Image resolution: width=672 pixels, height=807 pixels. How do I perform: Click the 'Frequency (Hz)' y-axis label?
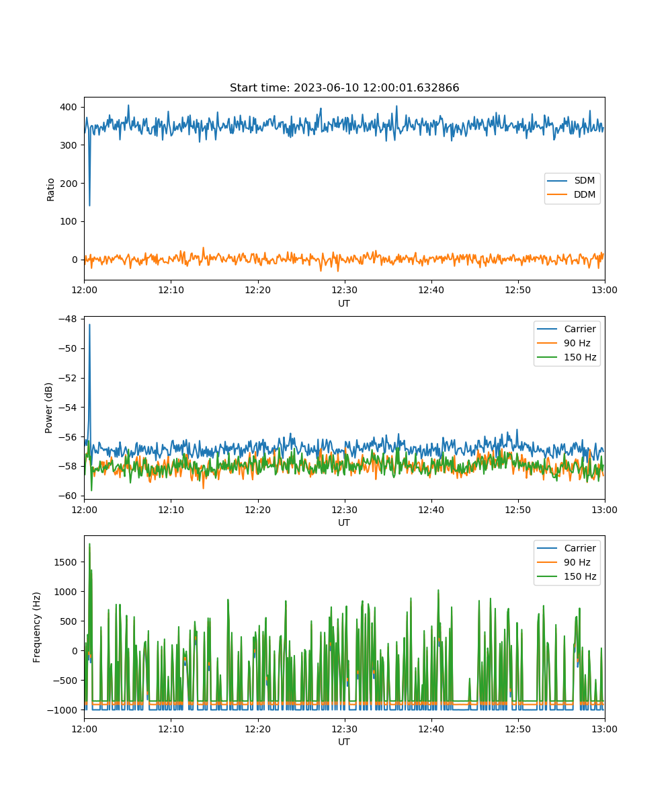[x=37, y=627]
